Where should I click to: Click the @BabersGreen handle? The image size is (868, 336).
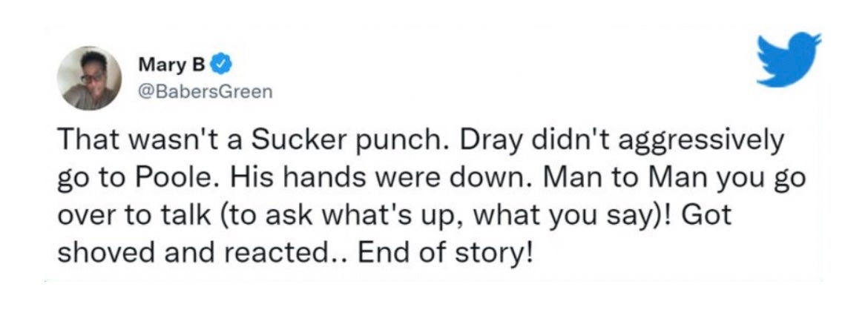point(194,92)
